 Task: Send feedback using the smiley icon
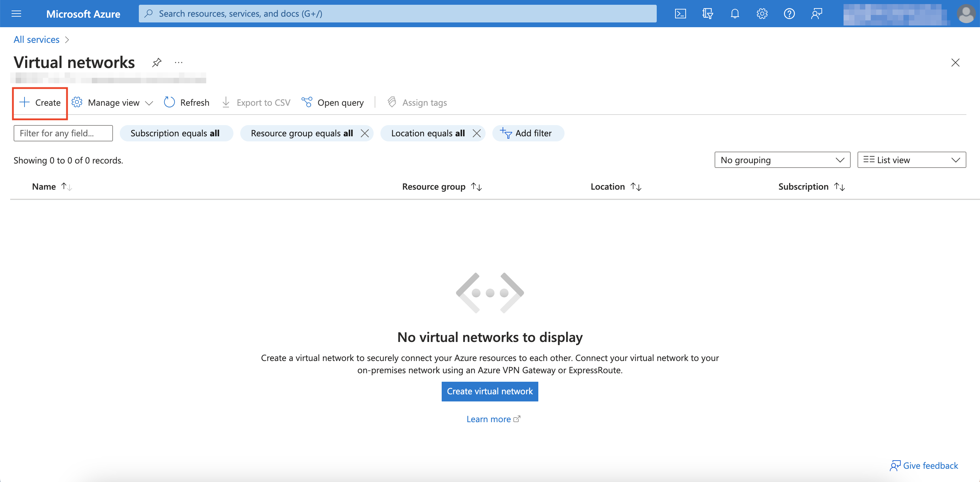[x=816, y=13]
